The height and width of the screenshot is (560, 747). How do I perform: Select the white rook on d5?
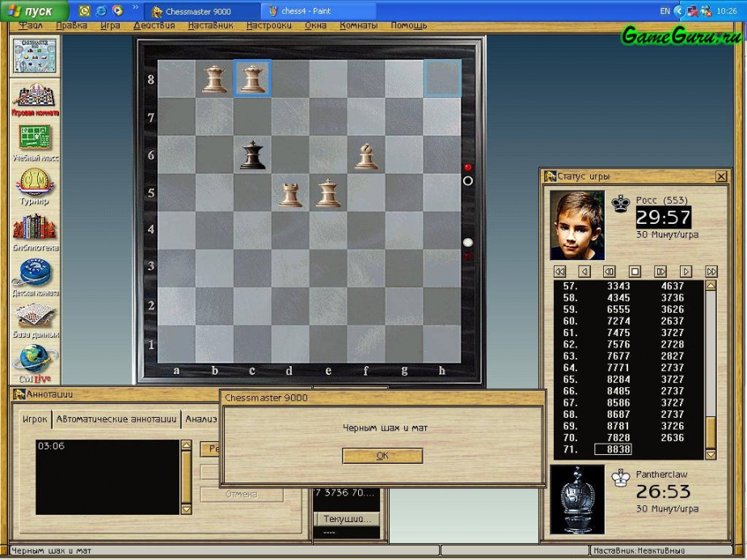pyautogui.click(x=290, y=194)
